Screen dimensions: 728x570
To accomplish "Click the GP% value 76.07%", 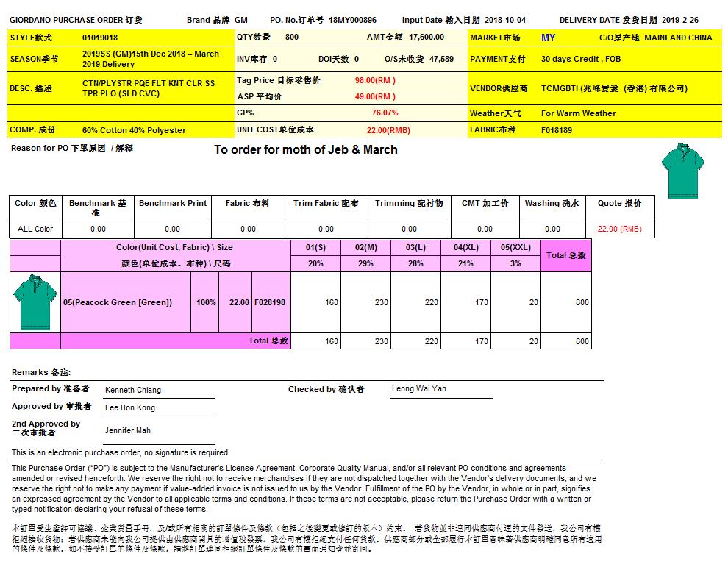I will [385, 113].
